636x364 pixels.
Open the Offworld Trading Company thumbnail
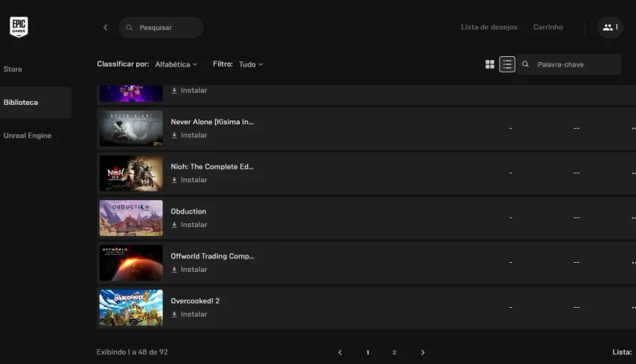click(x=131, y=263)
